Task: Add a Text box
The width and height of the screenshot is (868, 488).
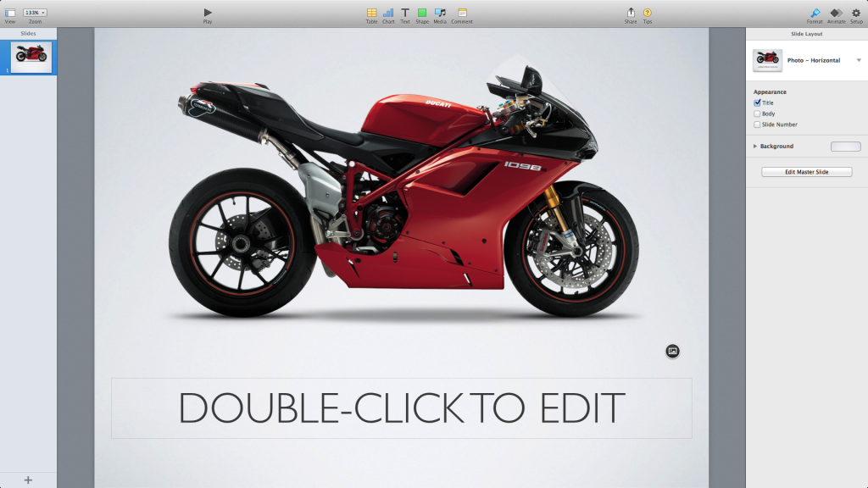Action: coord(405,13)
